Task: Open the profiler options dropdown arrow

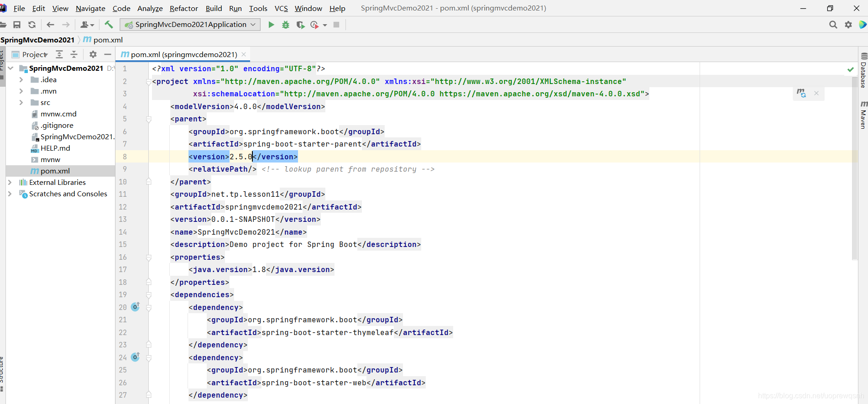Action: pyautogui.click(x=325, y=25)
